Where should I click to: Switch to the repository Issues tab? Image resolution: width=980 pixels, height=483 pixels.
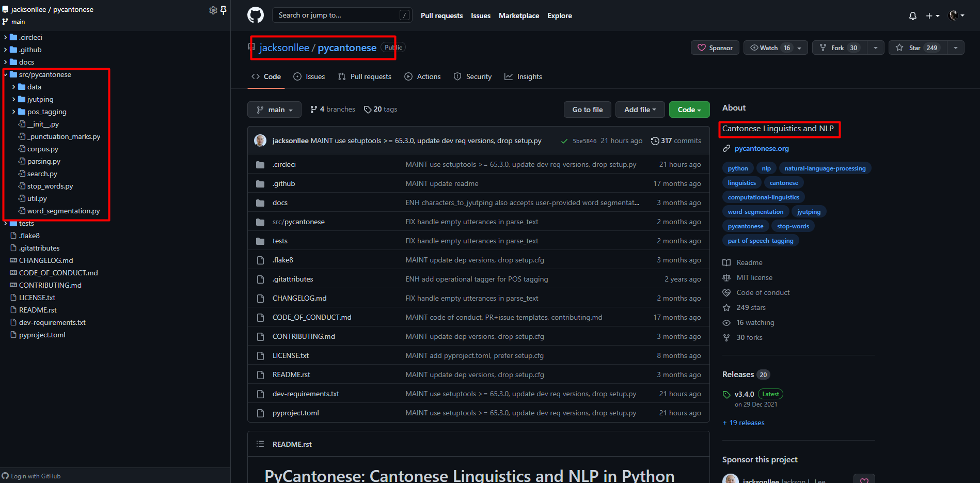[x=309, y=76]
